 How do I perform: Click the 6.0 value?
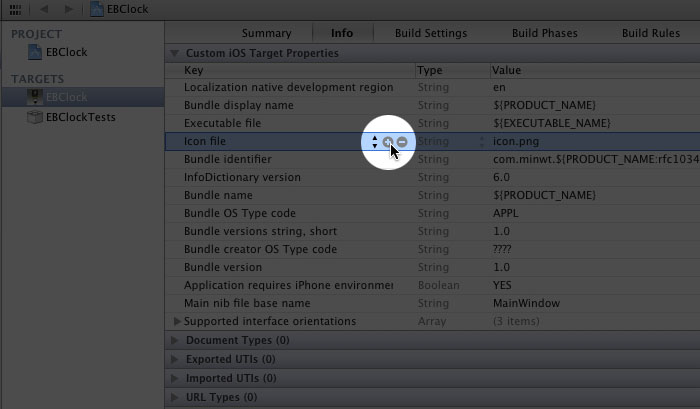click(x=501, y=177)
